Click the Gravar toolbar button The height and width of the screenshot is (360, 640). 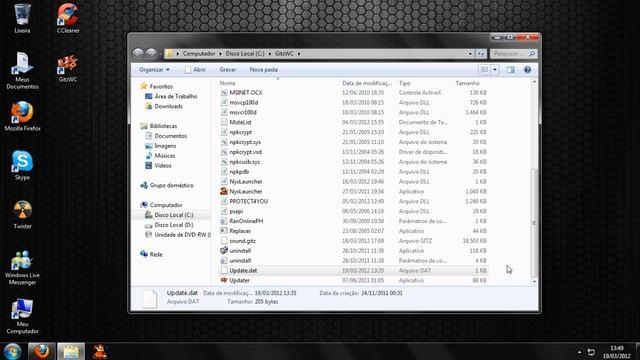point(228,70)
